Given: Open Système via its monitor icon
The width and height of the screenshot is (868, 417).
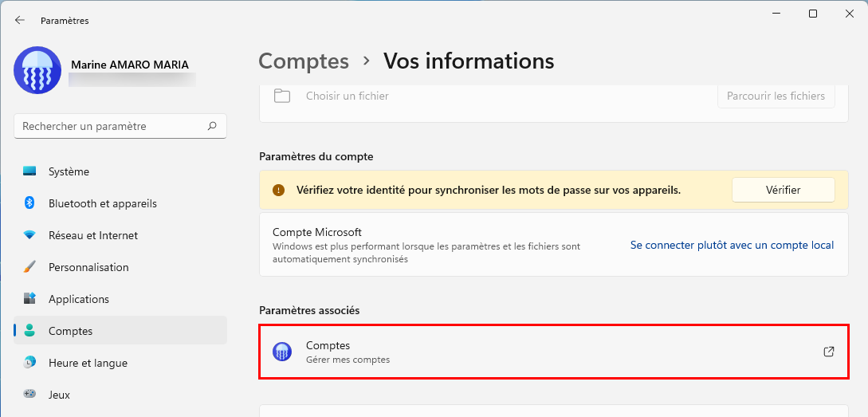Looking at the screenshot, I should 29,171.
